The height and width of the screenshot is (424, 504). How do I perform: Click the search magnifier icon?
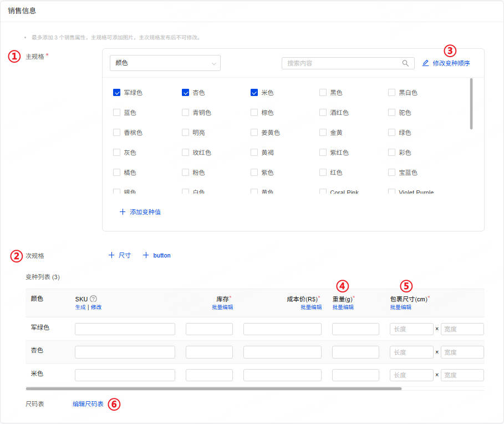(405, 63)
